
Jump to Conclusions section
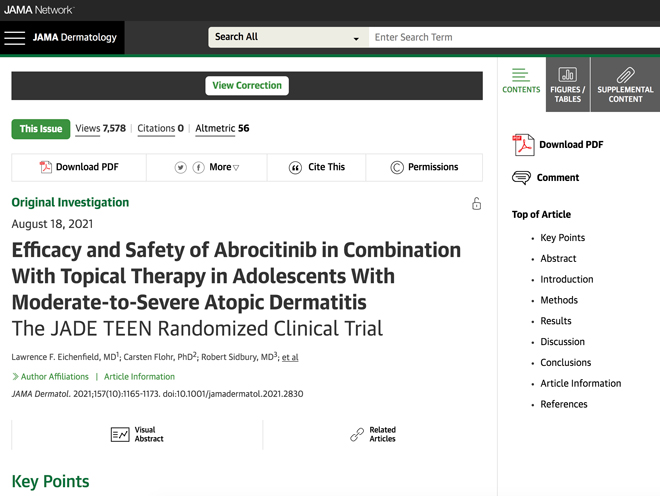pyautogui.click(x=566, y=363)
